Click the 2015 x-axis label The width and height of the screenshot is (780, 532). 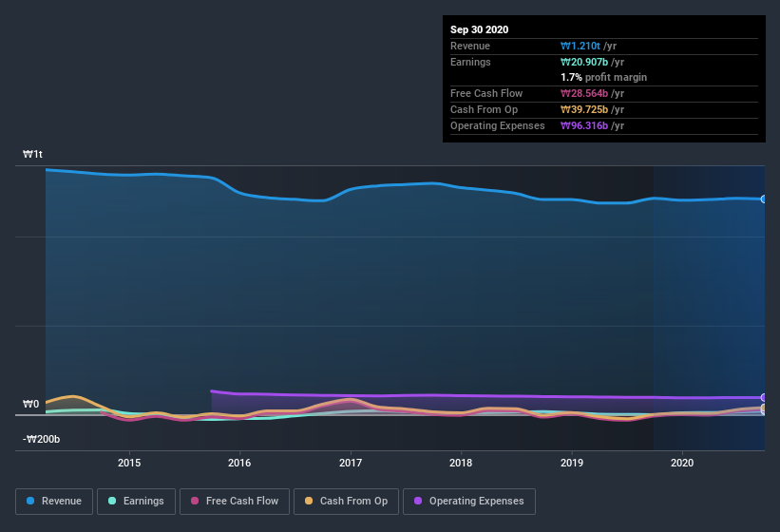tap(129, 463)
